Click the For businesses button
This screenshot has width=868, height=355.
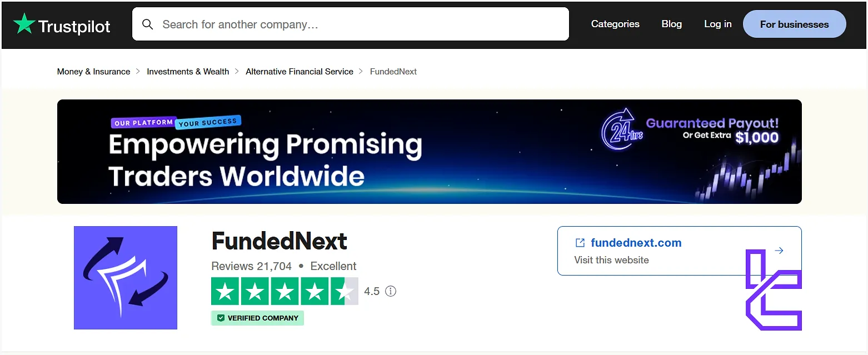coord(794,24)
